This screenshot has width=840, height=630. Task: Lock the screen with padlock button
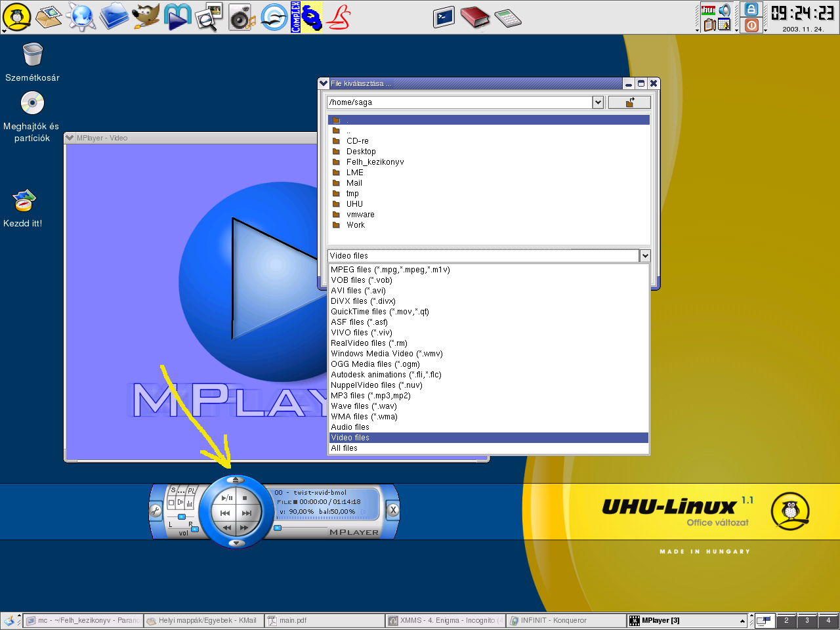pyautogui.click(x=751, y=9)
